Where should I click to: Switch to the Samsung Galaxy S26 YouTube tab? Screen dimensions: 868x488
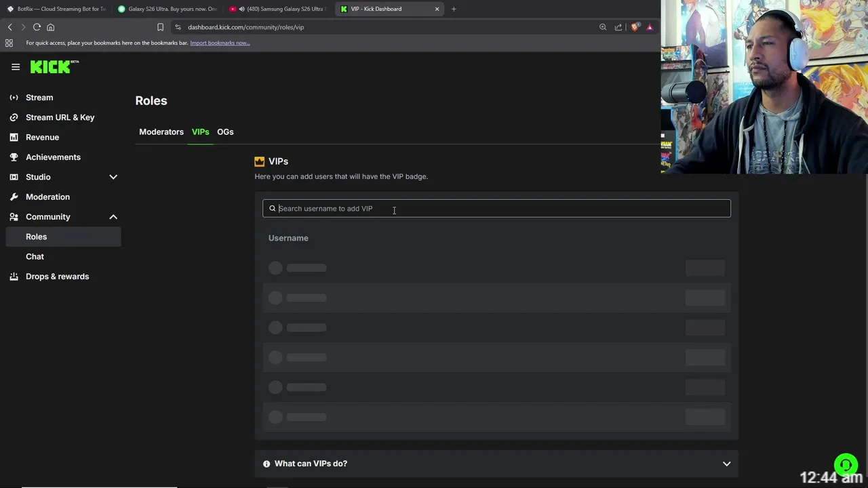coord(278,9)
